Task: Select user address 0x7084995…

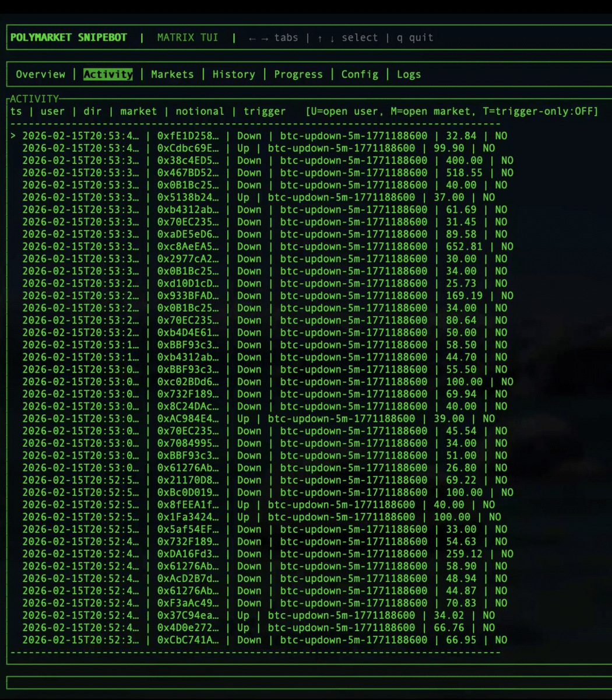Action: [x=188, y=443]
